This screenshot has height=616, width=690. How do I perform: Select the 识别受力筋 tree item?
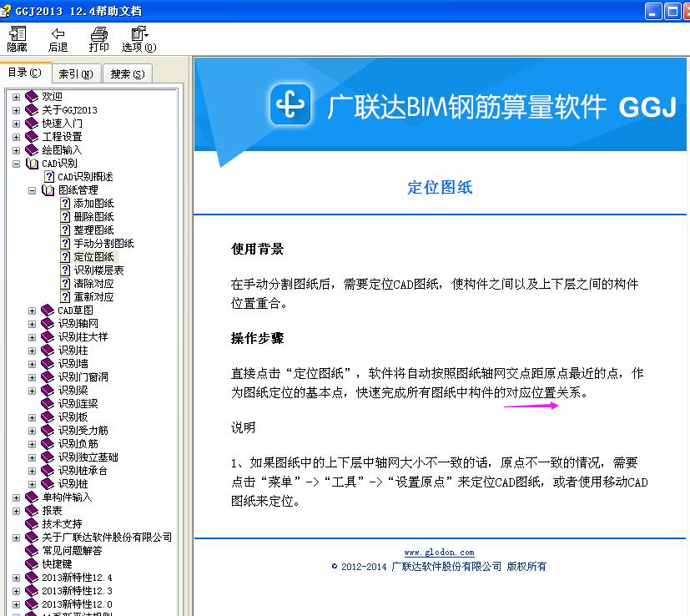click(83, 430)
